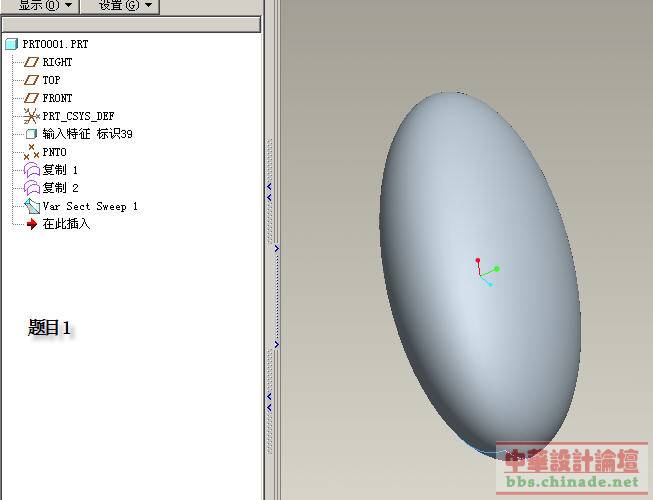Open the 显示 (Show) dropdown menu
The height and width of the screenshot is (500, 653).
pyautogui.click(x=47, y=6)
